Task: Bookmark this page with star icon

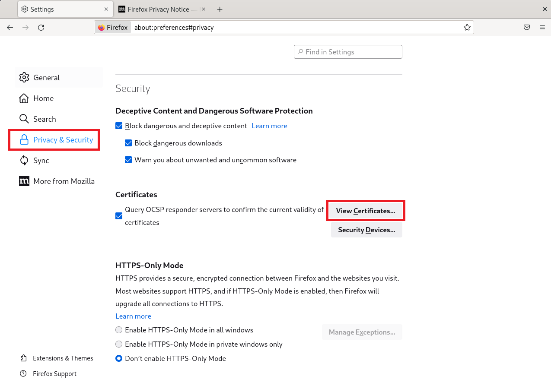Action: pos(467,28)
